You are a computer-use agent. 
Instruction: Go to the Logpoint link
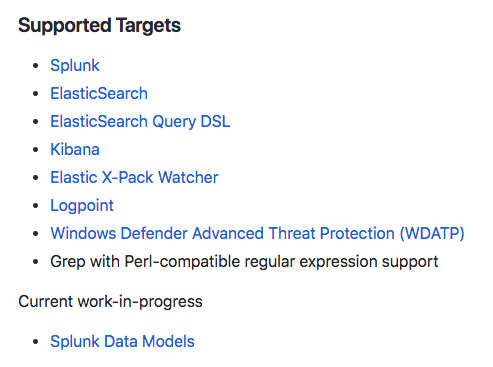pos(82,206)
